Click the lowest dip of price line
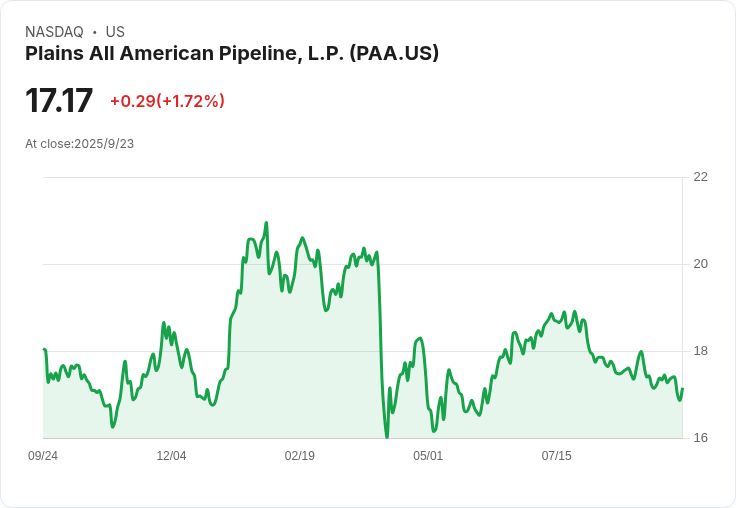 [x=387, y=437]
